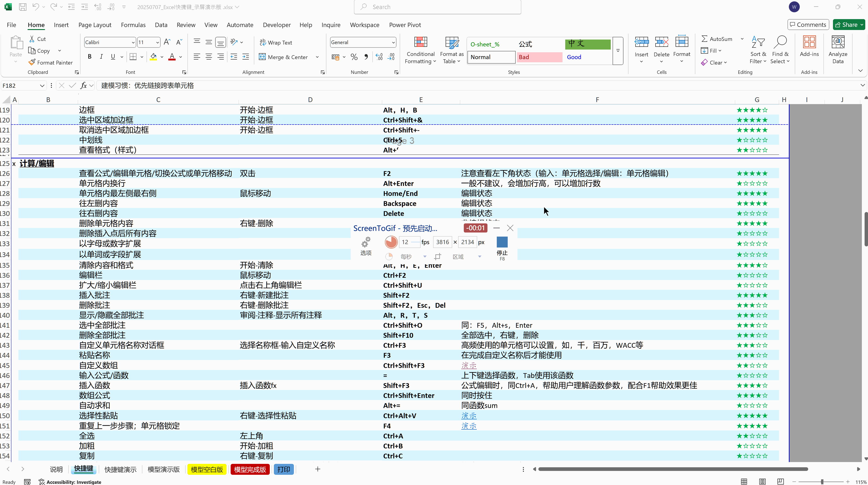This screenshot has width=868, height=485.
Task: Expand the font name Calibri dropdown
Action: tap(133, 42)
